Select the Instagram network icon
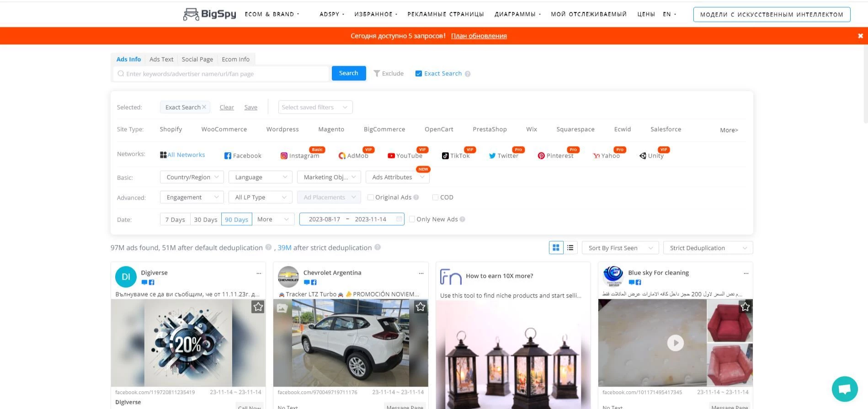Screen dimensions: 868x409 pyautogui.click(x=284, y=156)
